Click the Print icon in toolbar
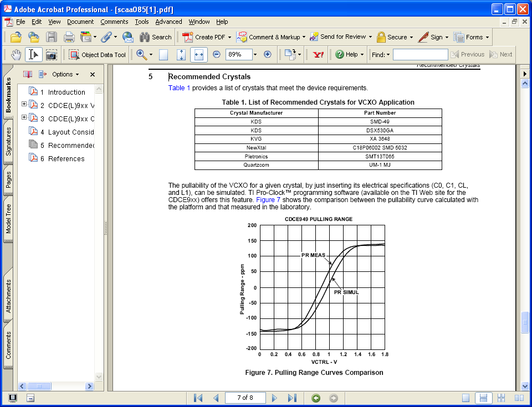The width and height of the screenshot is (532, 407). pyautogui.click(x=69, y=37)
